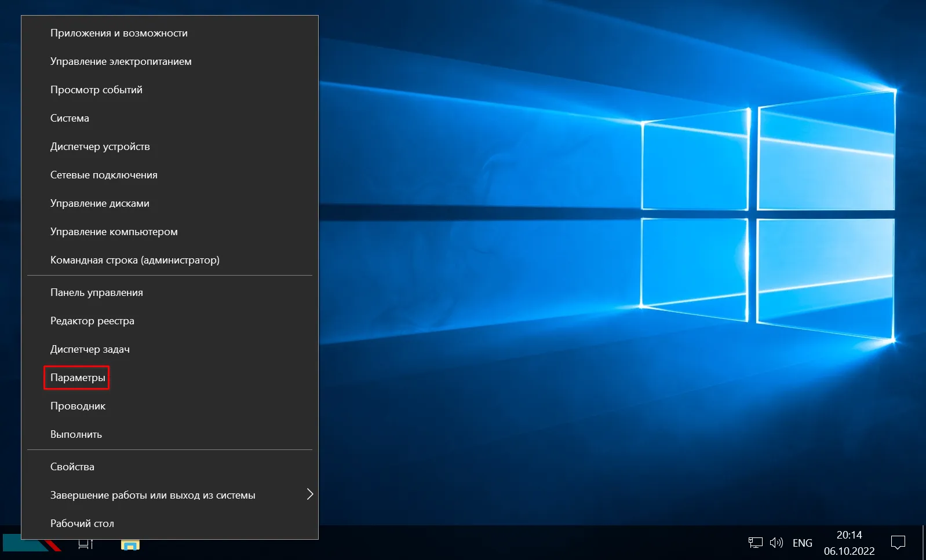Click the volume speaker icon
Screen dimensions: 926x560
pyautogui.click(x=776, y=543)
